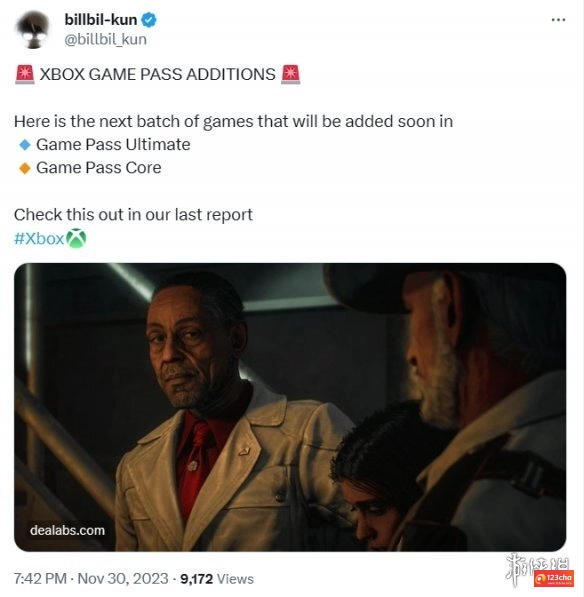Open the #Xbox hashtag link
584x597 pixels.
(39, 239)
